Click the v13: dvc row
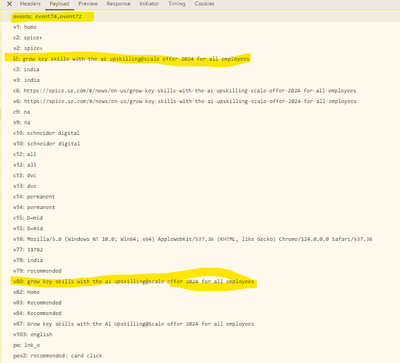The height and width of the screenshot is (363, 400). [x=25, y=186]
